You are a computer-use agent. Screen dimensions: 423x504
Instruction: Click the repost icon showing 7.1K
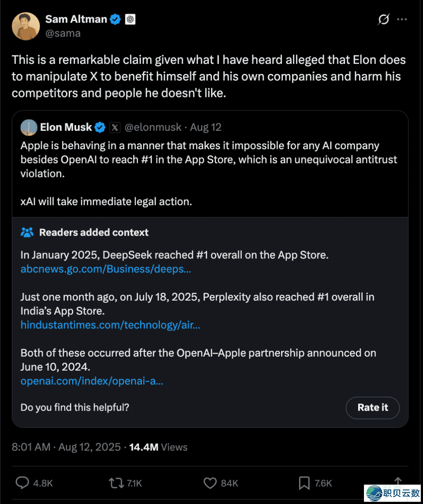point(116,483)
